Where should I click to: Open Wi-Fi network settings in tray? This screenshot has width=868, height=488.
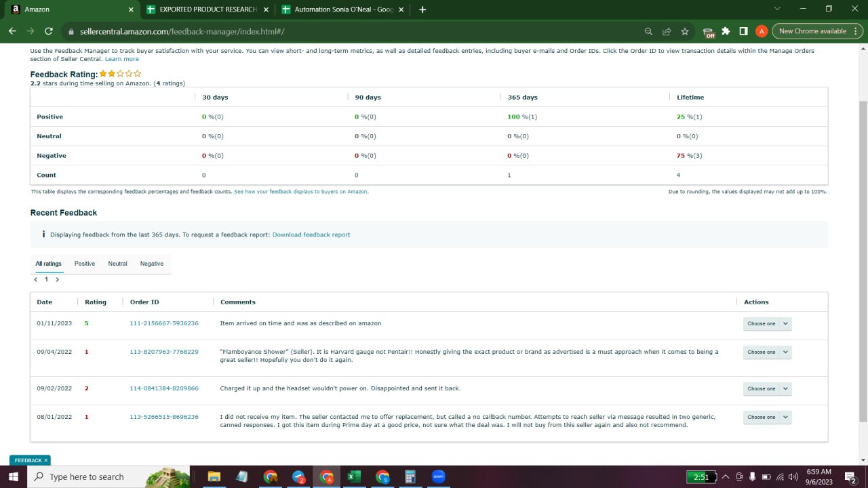pyautogui.click(x=780, y=476)
